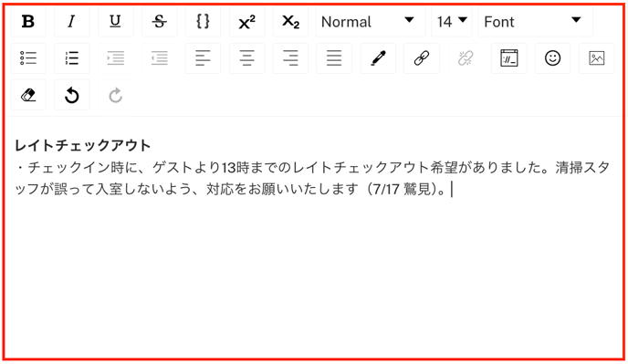This screenshot has height=364, width=628.
Task: Open the text color picker
Action: 378,58
